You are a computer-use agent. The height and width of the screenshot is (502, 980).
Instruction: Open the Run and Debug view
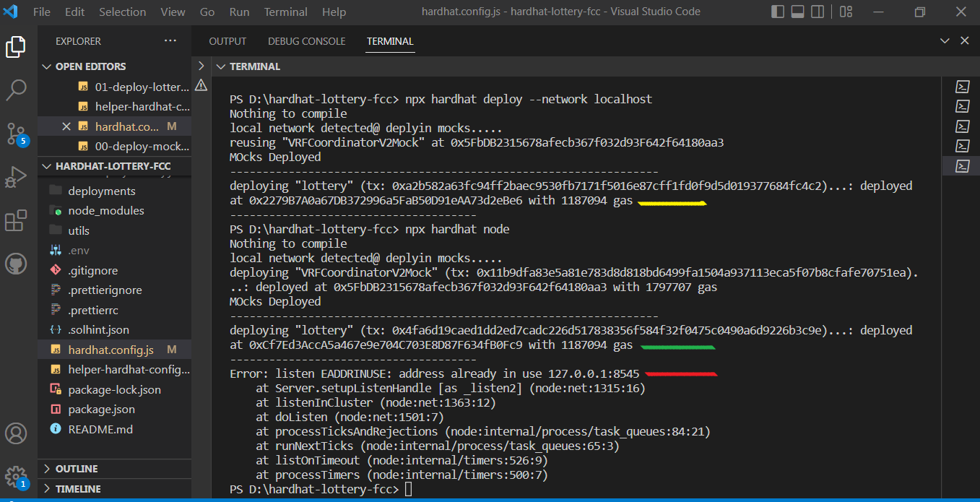tap(16, 177)
